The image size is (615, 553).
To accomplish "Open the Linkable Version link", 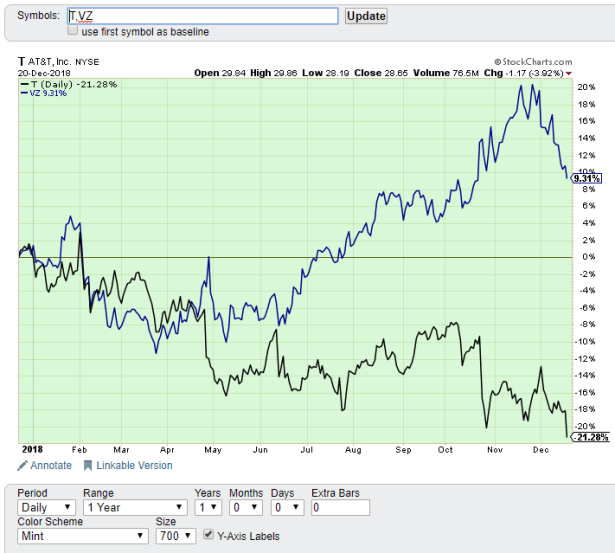I will [134, 465].
